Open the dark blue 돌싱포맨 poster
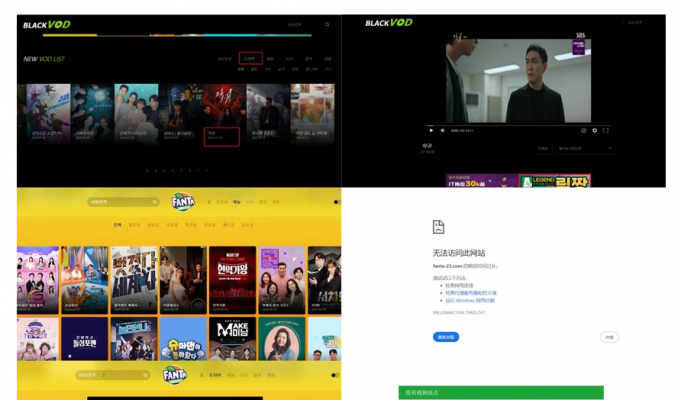The image size is (681, 400). tap(84, 338)
